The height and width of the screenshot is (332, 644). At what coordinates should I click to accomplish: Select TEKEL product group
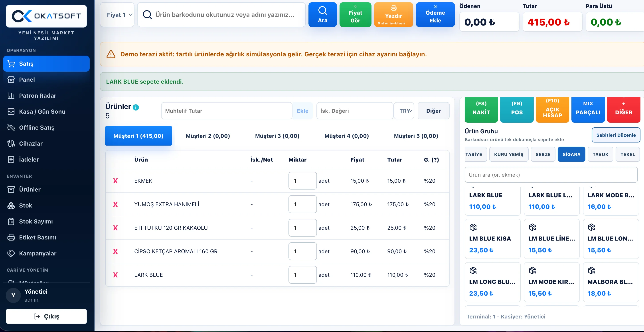coord(628,154)
